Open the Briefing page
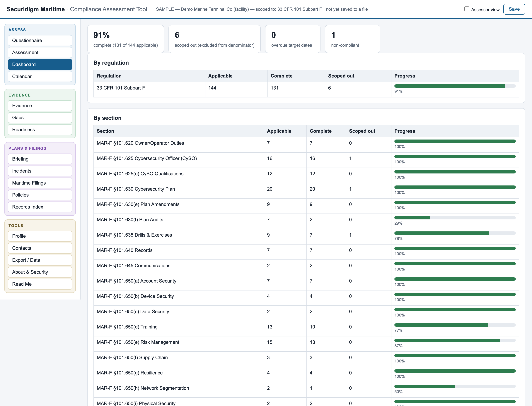This screenshot has width=532, height=406. pyautogui.click(x=40, y=159)
